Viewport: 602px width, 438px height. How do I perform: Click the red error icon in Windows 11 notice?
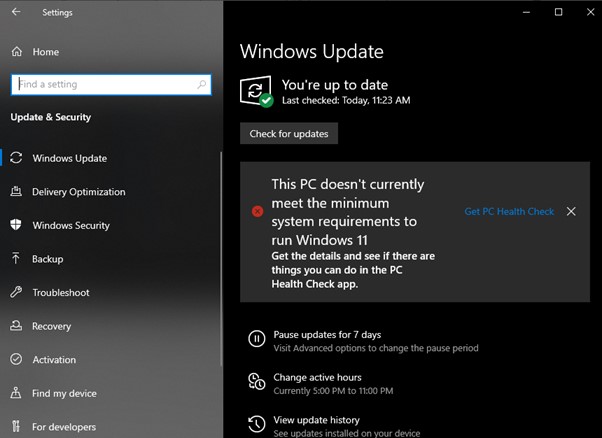point(257,211)
